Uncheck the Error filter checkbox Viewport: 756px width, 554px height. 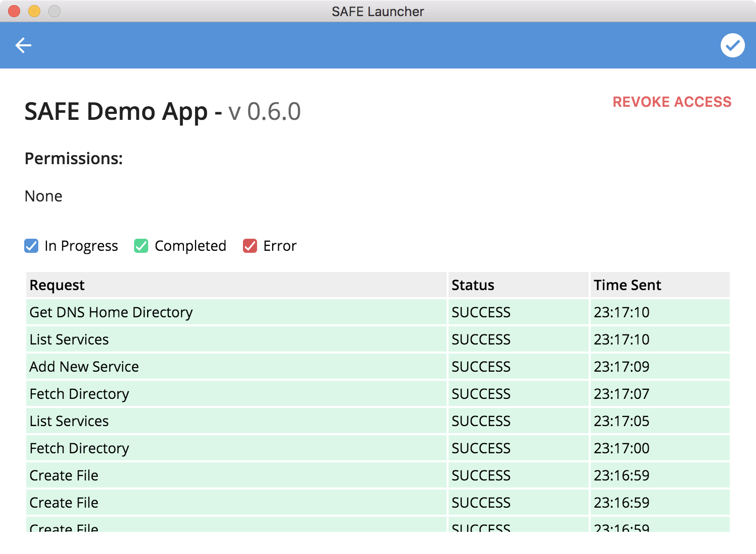[x=250, y=246]
